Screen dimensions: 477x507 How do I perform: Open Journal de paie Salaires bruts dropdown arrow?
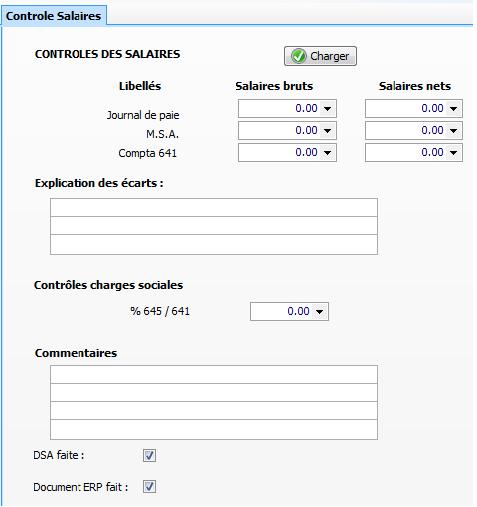click(x=327, y=108)
